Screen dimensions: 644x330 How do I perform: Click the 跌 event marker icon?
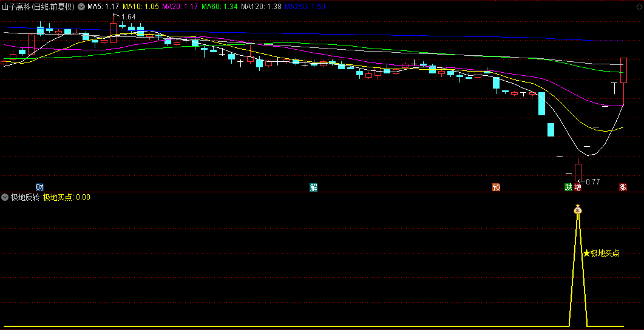pyautogui.click(x=568, y=187)
